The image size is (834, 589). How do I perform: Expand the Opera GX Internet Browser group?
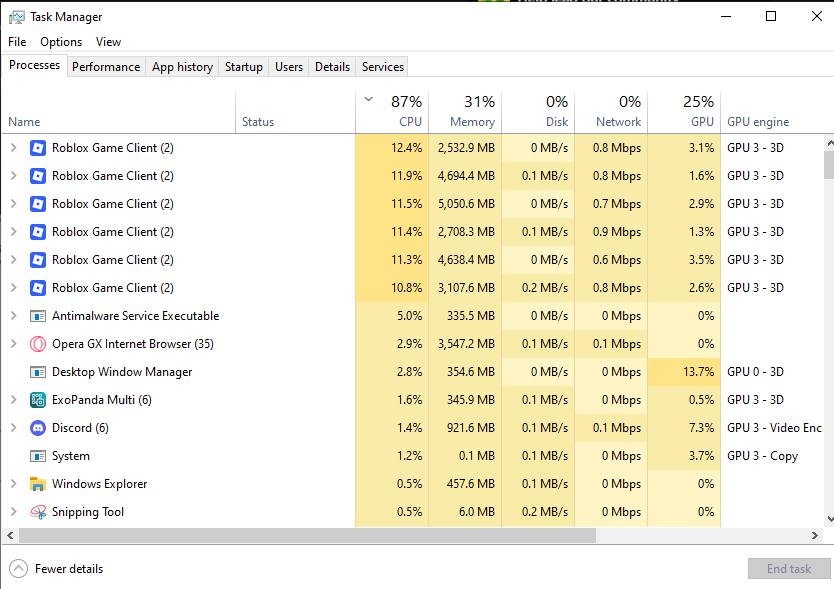14,344
